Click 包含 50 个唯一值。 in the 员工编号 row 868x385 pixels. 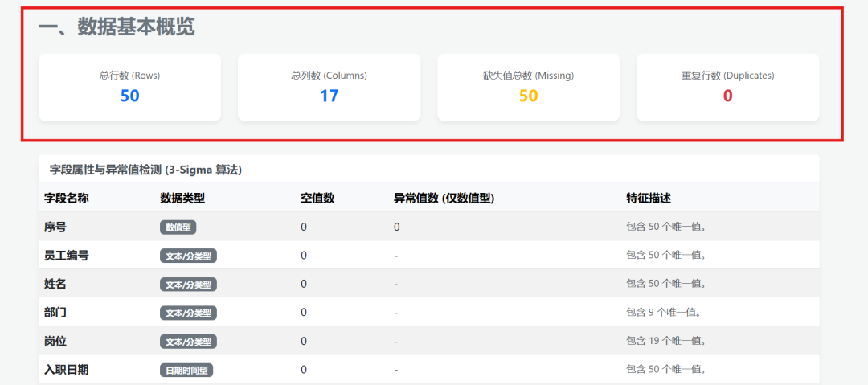[666, 256]
